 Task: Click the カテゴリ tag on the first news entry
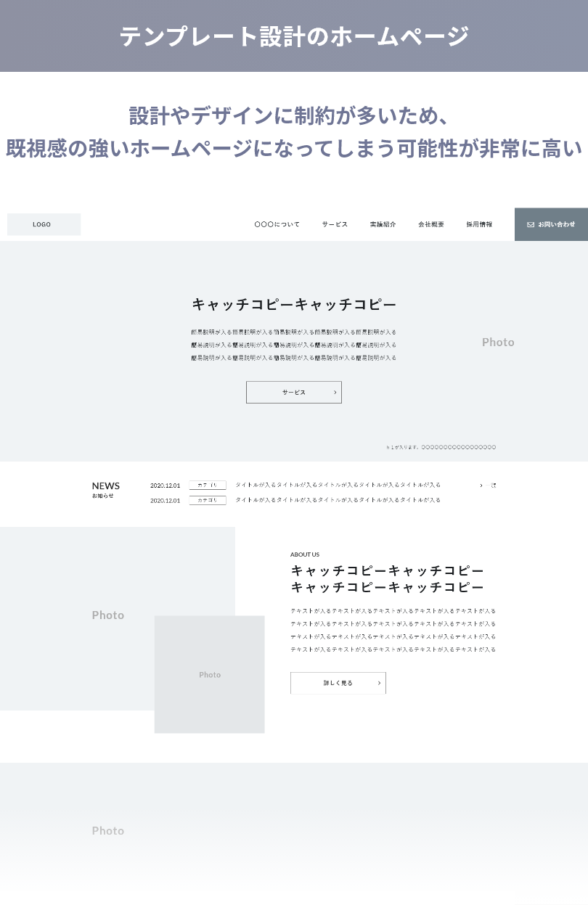[208, 485]
